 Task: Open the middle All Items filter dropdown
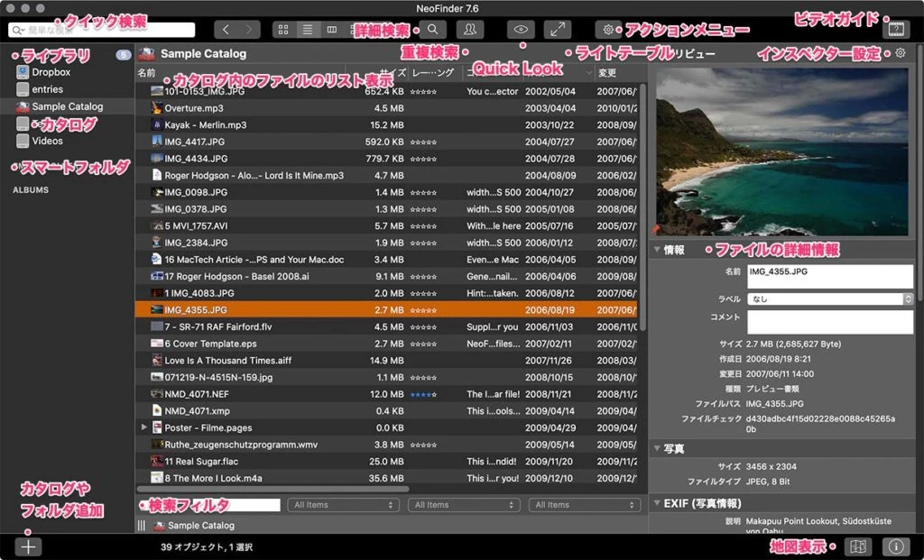(464, 505)
